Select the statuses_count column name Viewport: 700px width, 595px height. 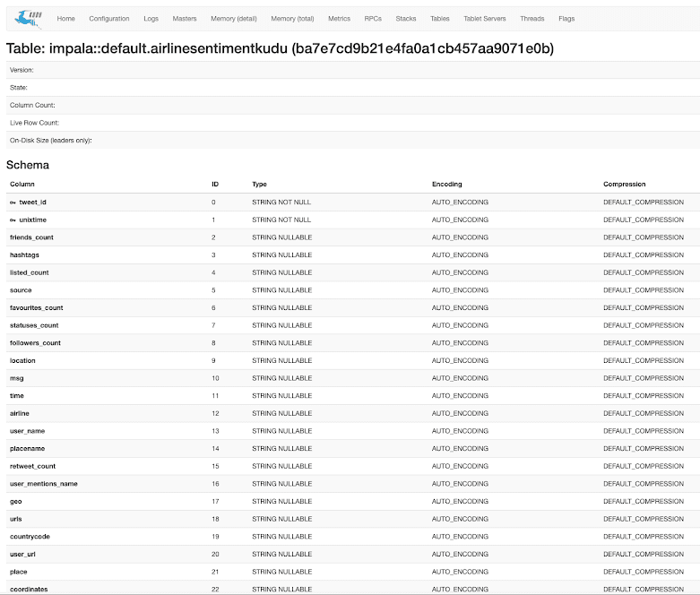[34, 325]
